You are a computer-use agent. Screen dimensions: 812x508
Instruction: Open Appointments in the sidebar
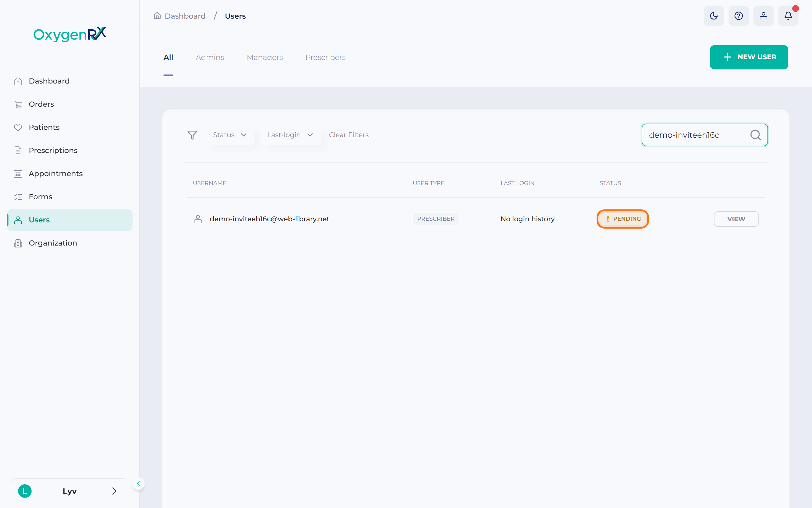[x=70, y=174]
